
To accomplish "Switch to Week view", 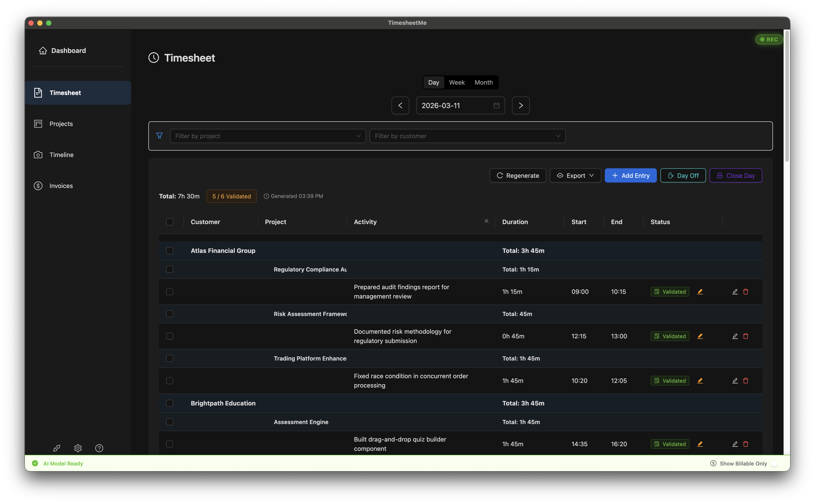I will point(457,82).
